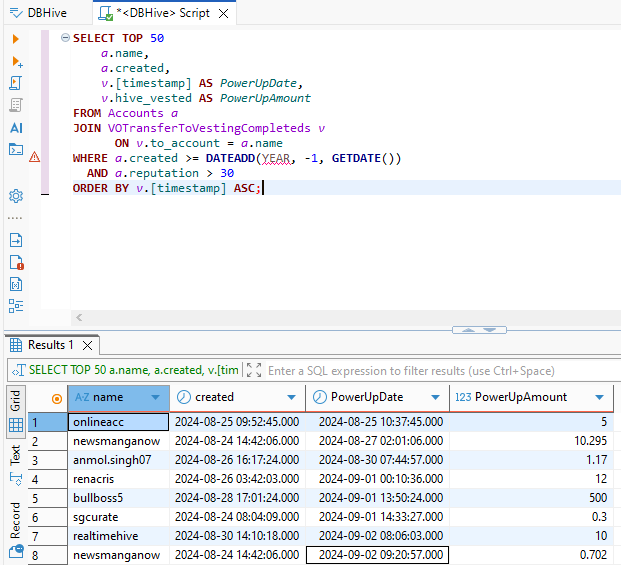Show the execution log icon with red badge

pyautogui.click(x=16, y=263)
